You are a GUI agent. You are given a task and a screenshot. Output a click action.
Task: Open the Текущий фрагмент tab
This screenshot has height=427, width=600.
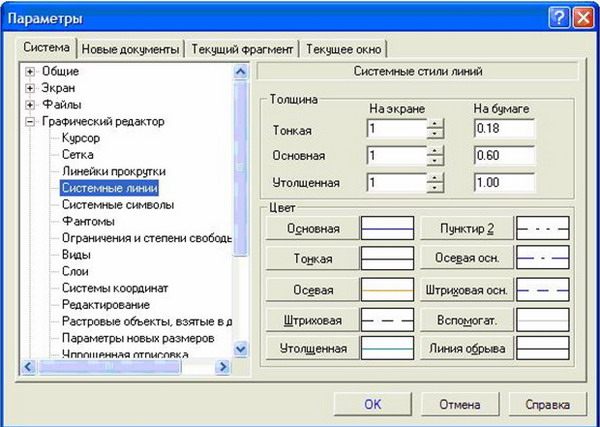click(243, 49)
